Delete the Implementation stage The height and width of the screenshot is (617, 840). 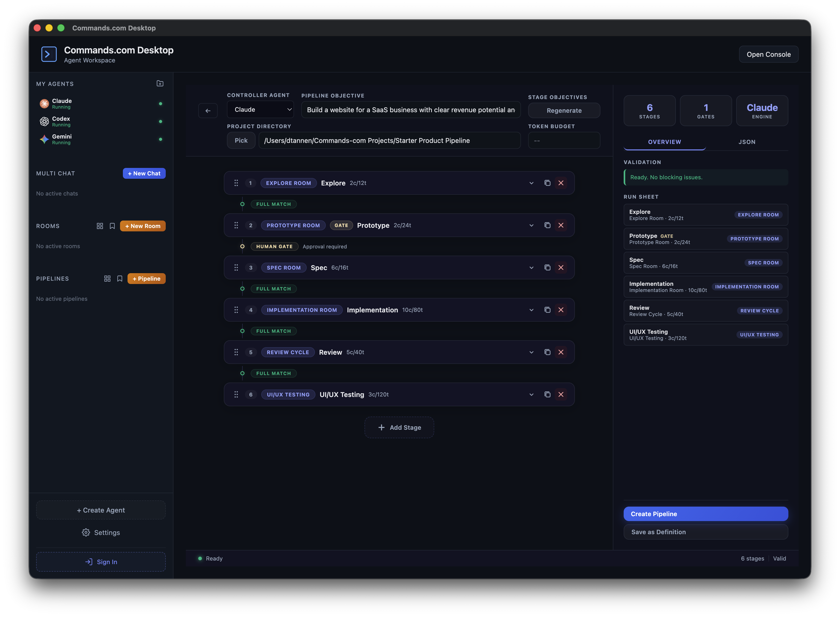[x=561, y=310]
